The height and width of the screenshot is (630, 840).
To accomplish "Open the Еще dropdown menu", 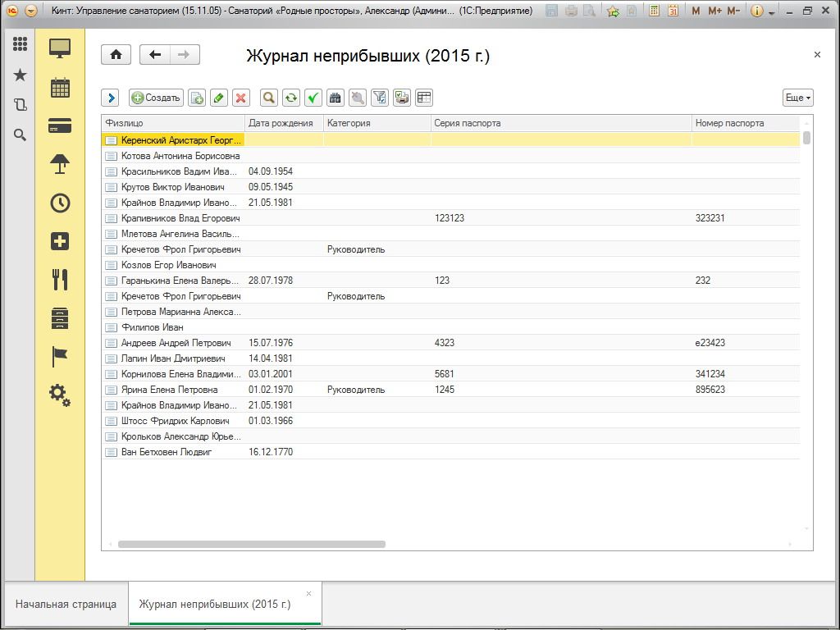I will (x=797, y=98).
